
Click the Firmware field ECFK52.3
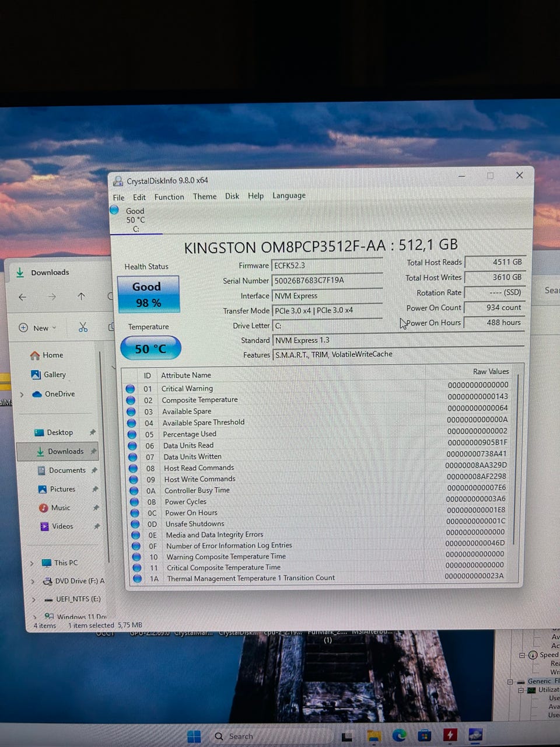pyautogui.click(x=327, y=265)
